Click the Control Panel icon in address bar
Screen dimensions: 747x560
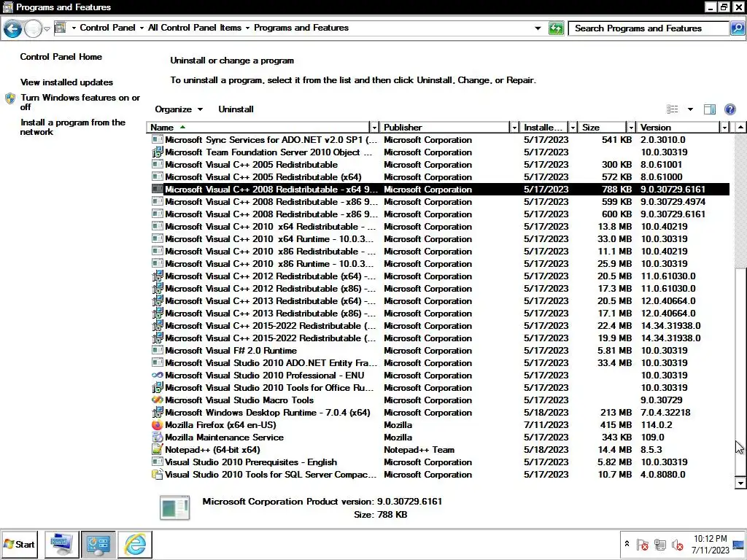[x=61, y=28]
